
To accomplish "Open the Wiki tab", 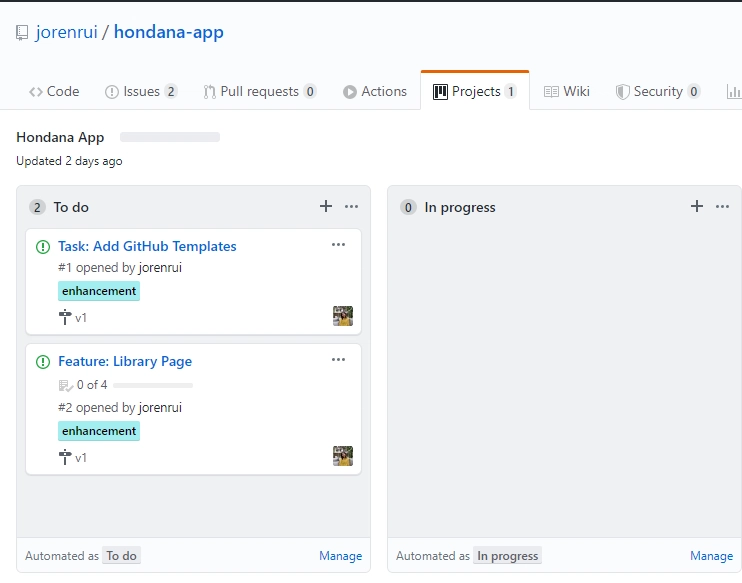I will click(x=567, y=91).
